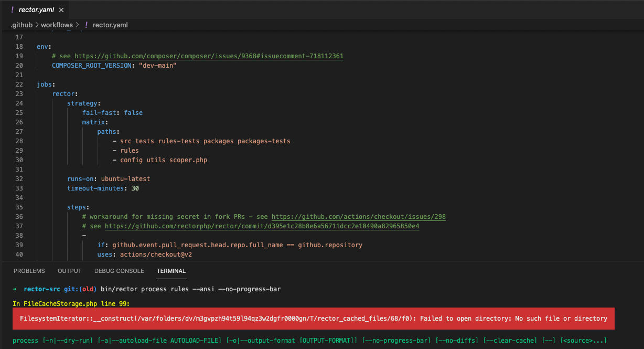Switch to the DEBUG CONSOLE tab

119,271
